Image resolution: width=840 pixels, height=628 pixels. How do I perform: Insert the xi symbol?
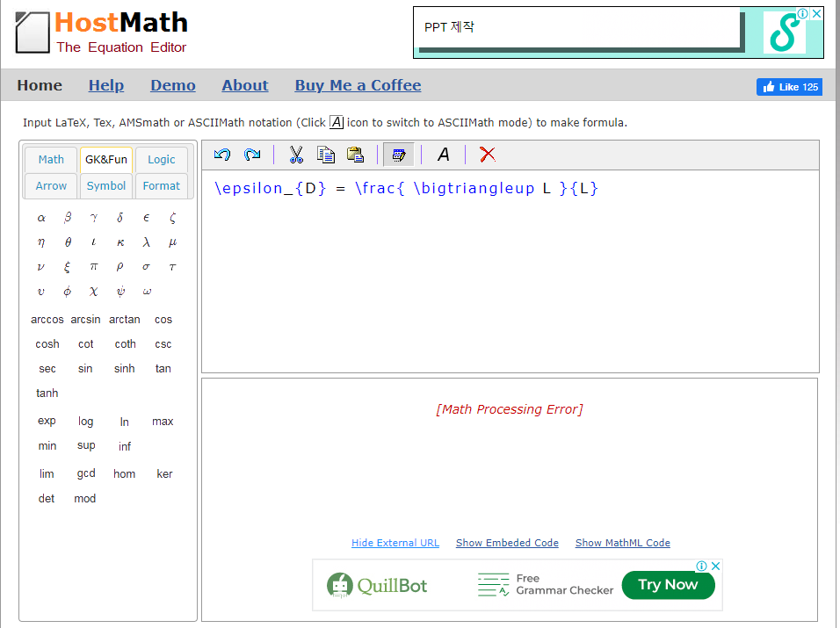pos(67,267)
